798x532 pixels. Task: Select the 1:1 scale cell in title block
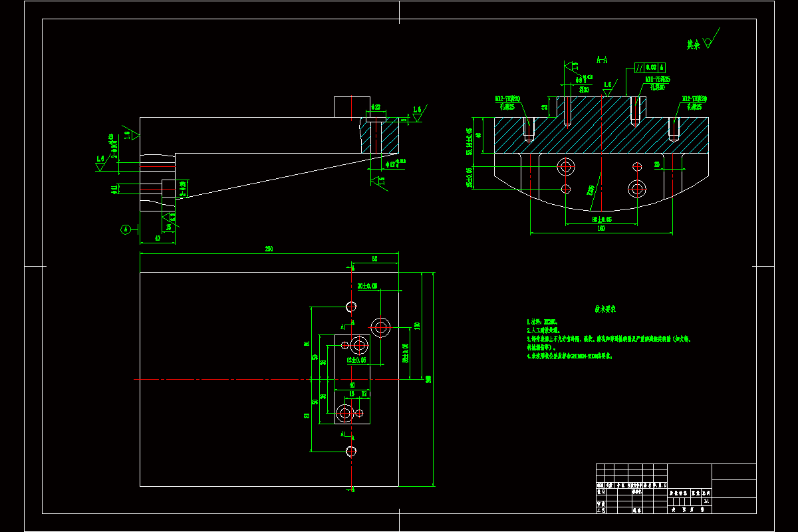pyautogui.click(x=706, y=502)
